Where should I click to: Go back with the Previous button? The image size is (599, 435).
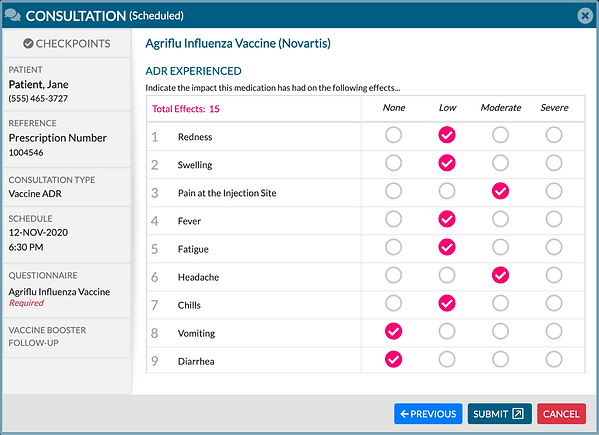428,414
